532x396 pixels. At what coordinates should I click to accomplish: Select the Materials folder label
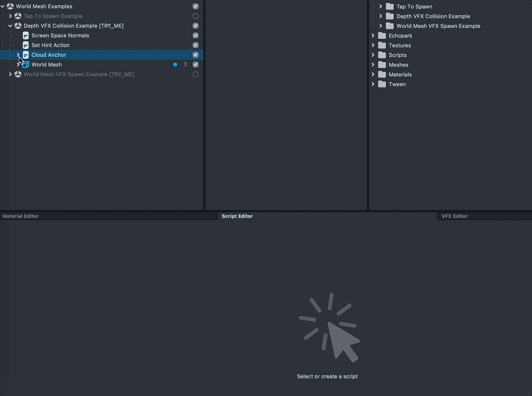click(400, 74)
